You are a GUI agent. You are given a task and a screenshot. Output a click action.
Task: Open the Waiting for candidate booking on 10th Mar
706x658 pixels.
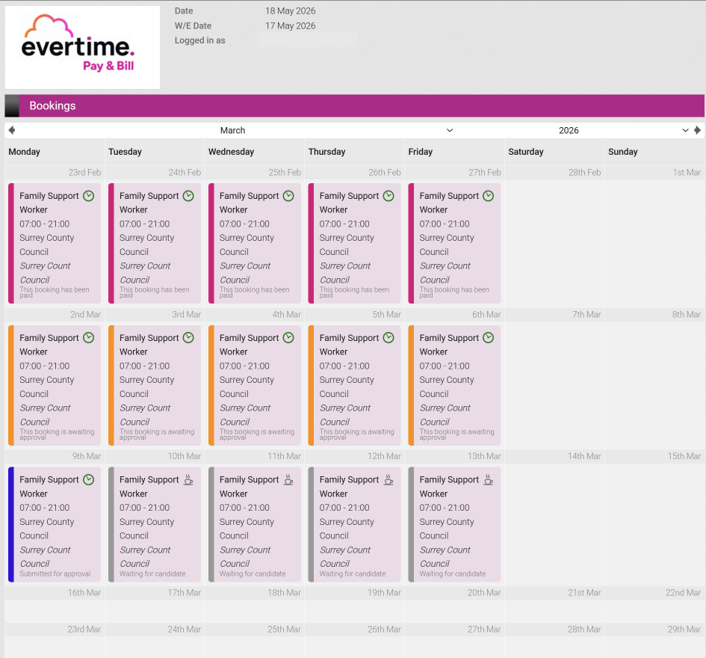(x=154, y=524)
